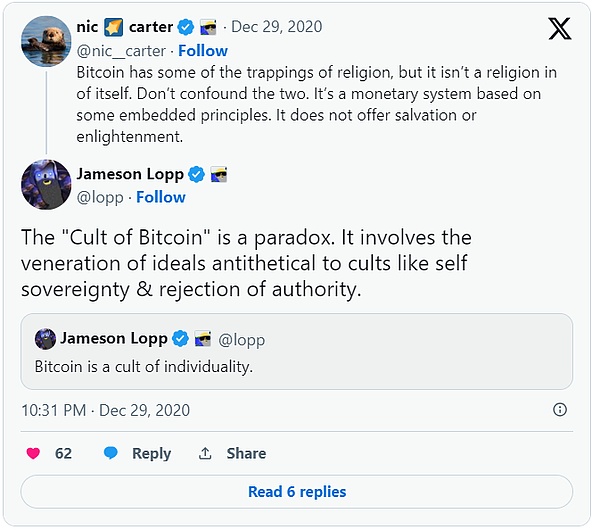
Task: Open tweet info circle icon
Action: pos(560,410)
